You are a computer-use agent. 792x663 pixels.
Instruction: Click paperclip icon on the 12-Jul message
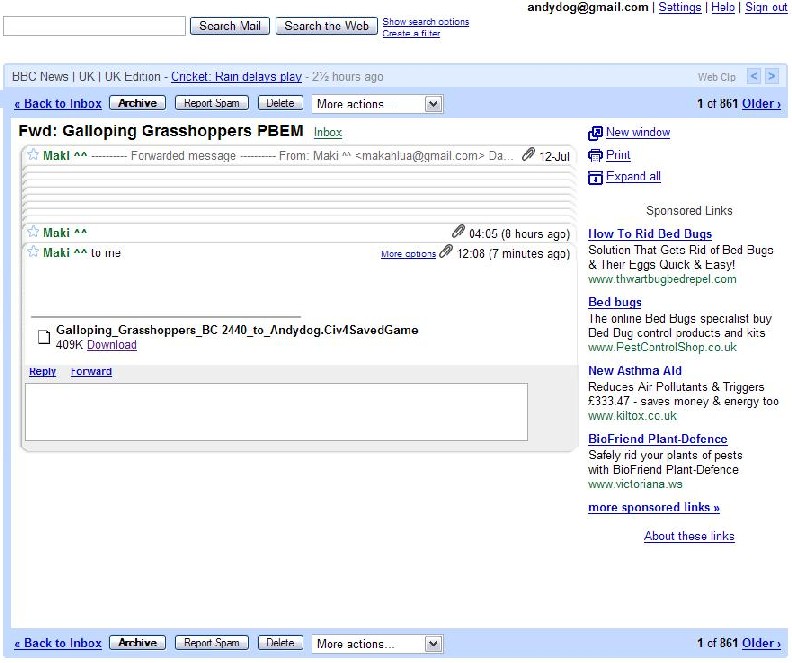pos(528,155)
